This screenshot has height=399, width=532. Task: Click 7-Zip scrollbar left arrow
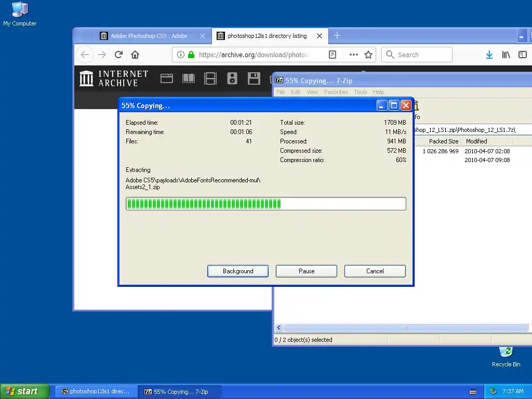tap(279, 327)
